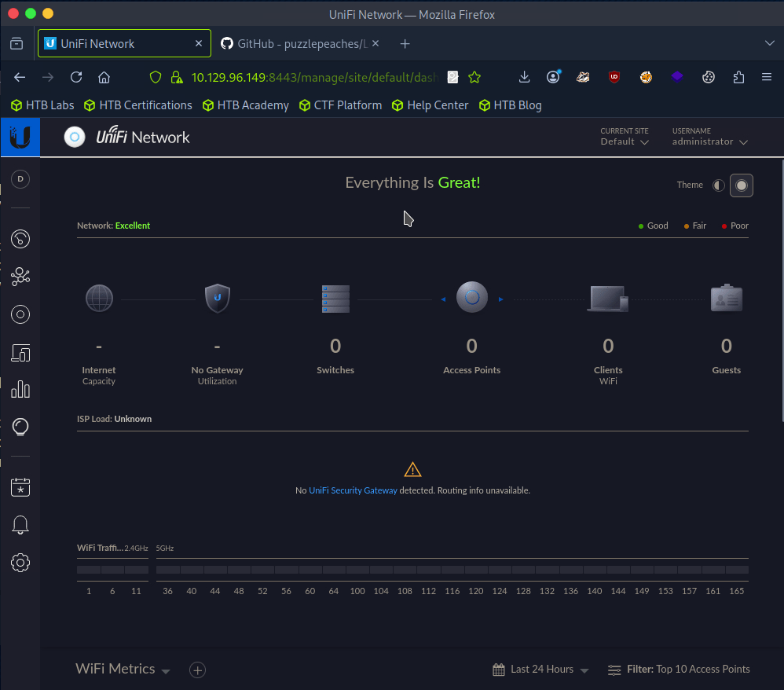This screenshot has height=690, width=784.
Task: Open the Settings gear in sidebar
Action: [x=20, y=563]
